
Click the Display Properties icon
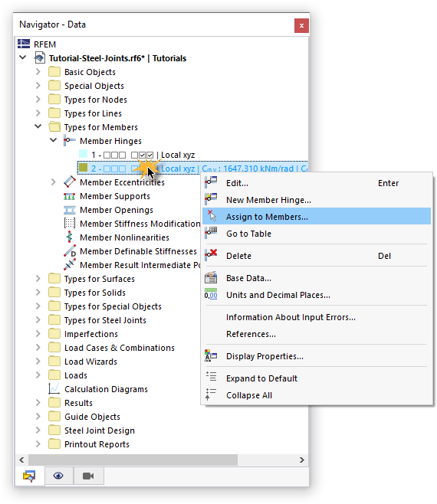[211, 356]
